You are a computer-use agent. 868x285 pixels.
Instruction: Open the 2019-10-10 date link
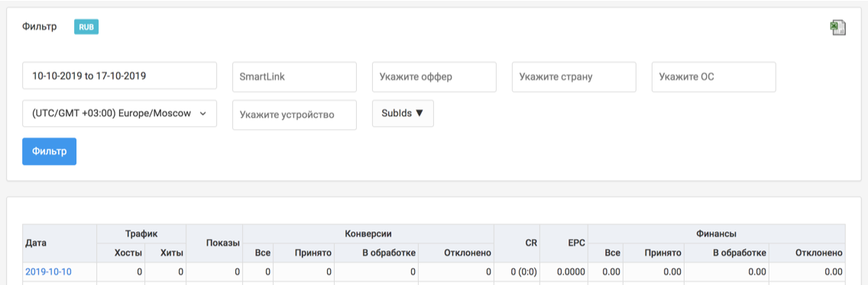pos(48,272)
